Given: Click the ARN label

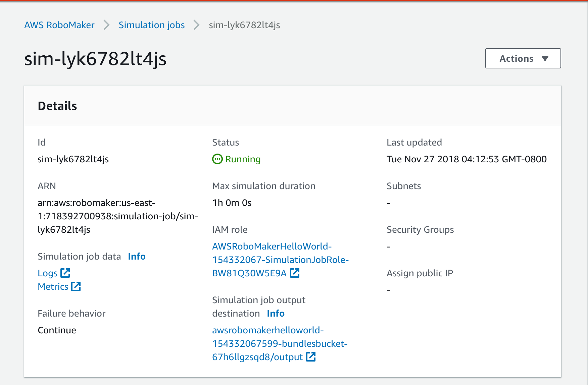Looking at the screenshot, I should [x=47, y=186].
